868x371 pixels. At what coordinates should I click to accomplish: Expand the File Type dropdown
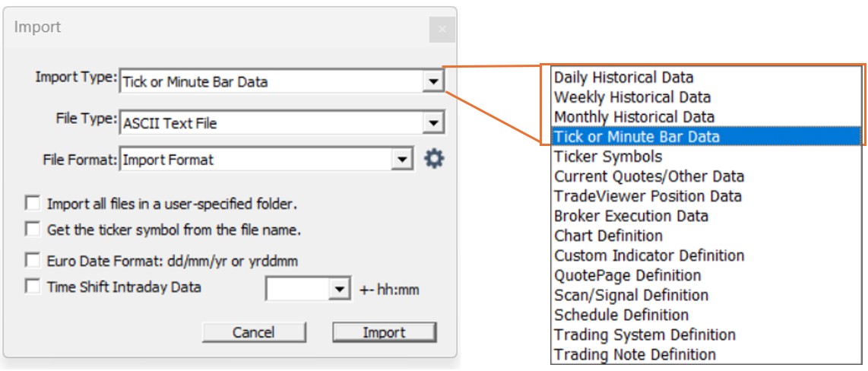(432, 122)
